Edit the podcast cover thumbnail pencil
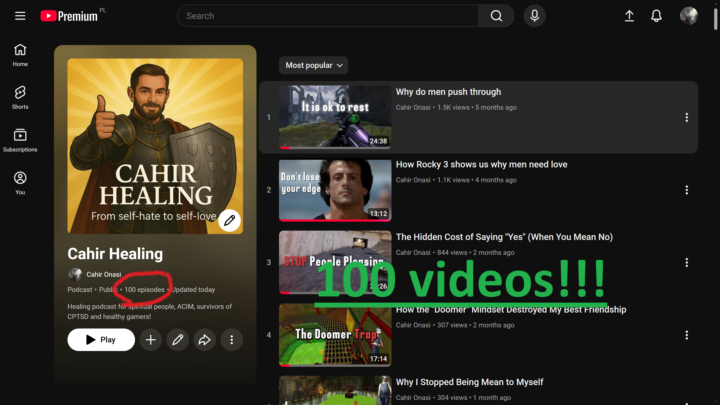This screenshot has height=405, width=720. tap(230, 221)
